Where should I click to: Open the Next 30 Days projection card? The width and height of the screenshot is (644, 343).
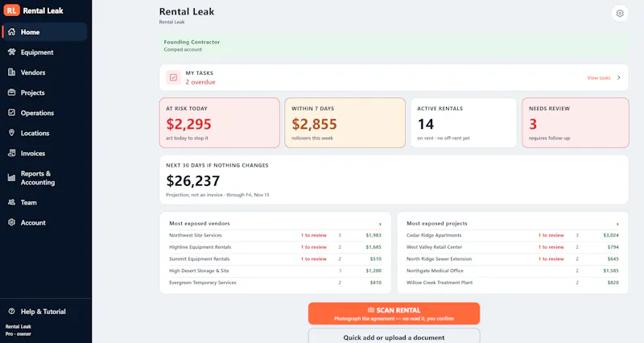(394, 180)
